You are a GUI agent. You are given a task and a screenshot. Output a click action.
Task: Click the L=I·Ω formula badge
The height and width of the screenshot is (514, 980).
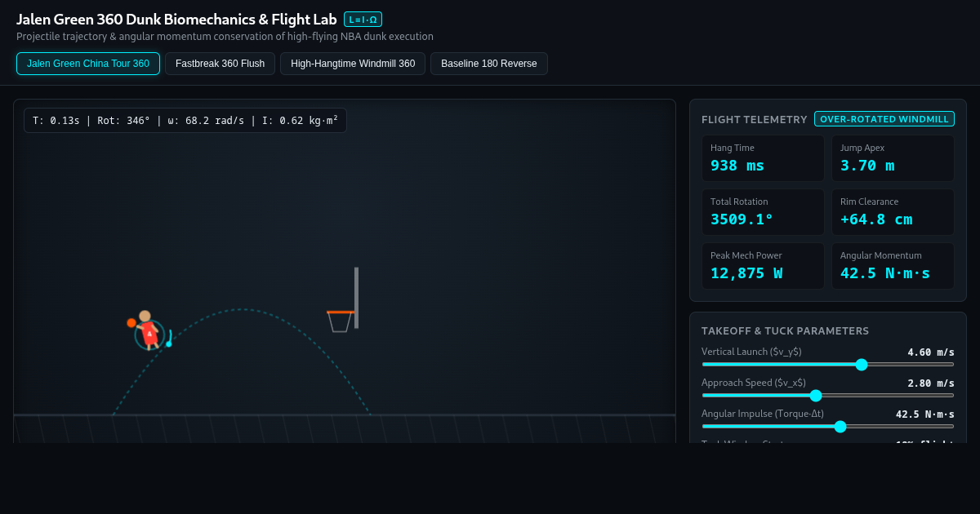click(x=363, y=20)
